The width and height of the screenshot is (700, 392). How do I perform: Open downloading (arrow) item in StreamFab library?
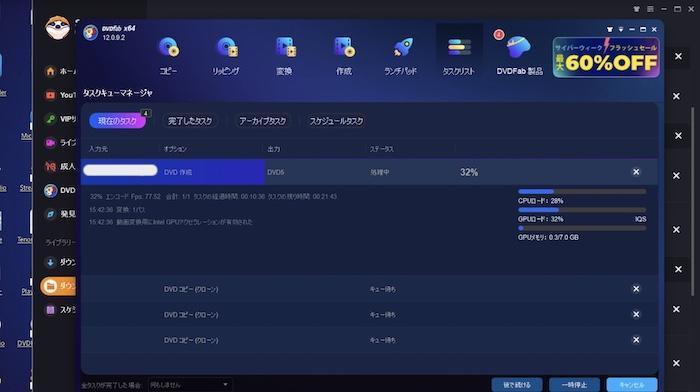coord(60,262)
